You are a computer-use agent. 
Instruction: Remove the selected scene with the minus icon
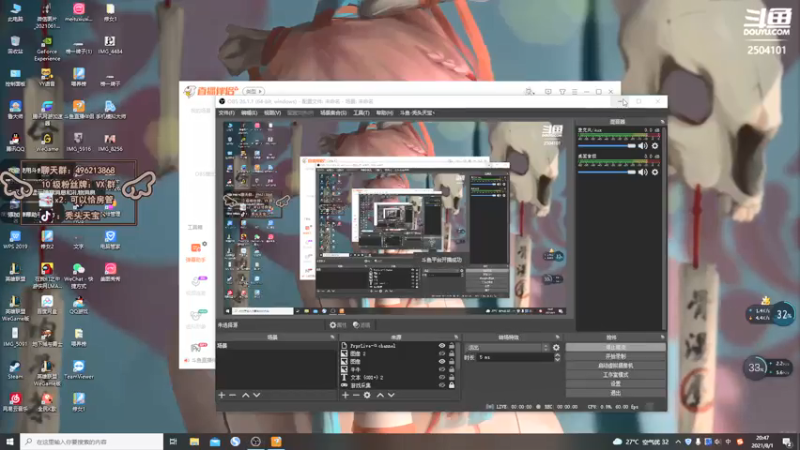(233, 395)
